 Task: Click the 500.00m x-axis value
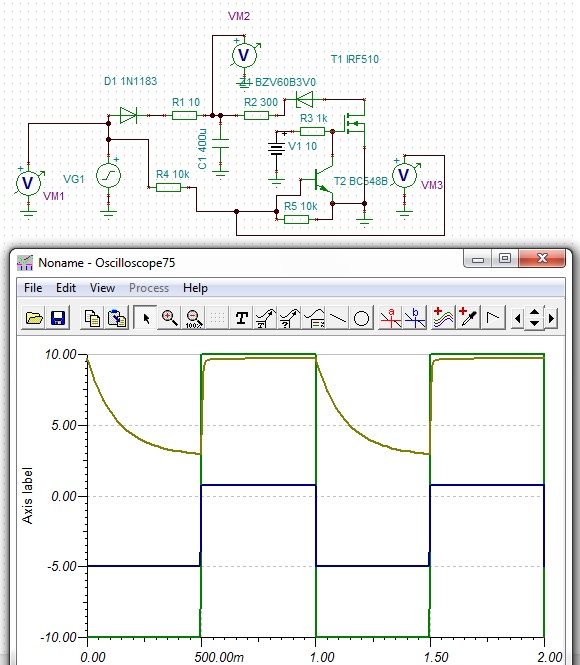coord(219,657)
